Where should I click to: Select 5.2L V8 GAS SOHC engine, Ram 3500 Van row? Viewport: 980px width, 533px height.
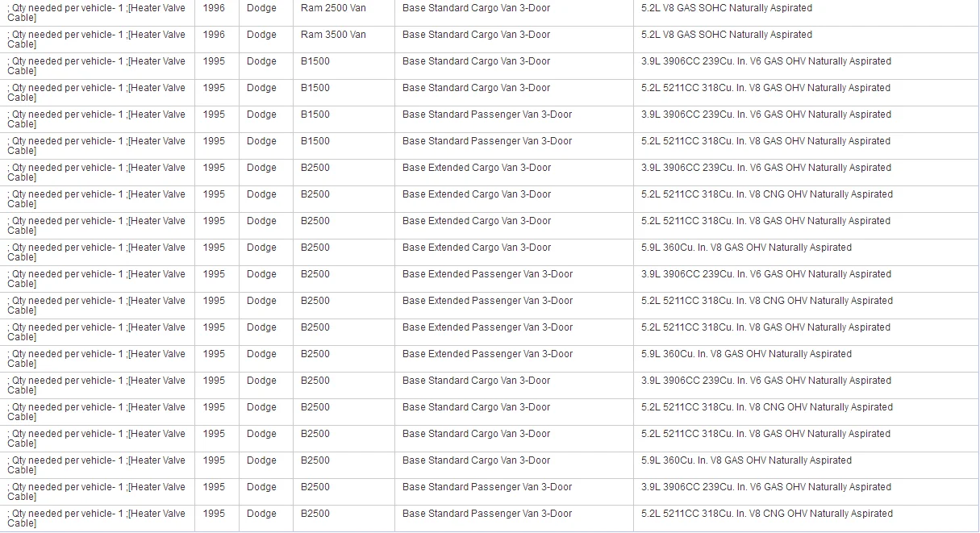pyautogui.click(x=727, y=35)
